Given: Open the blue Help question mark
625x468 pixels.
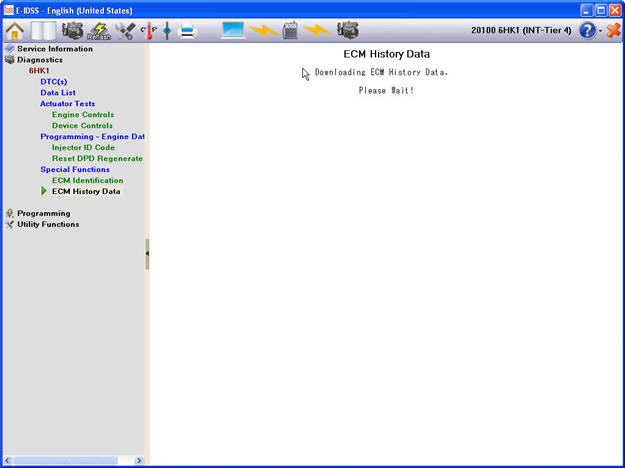Looking at the screenshot, I should click(587, 31).
